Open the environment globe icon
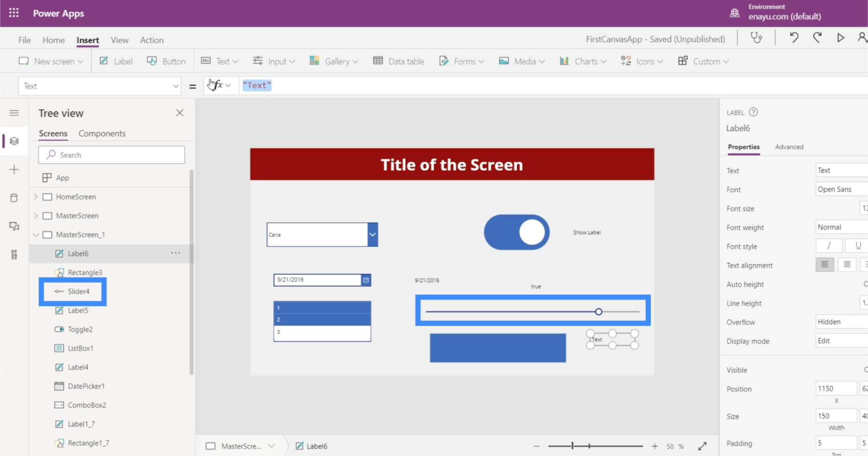Viewport: 868px width, 456px height. (x=734, y=13)
